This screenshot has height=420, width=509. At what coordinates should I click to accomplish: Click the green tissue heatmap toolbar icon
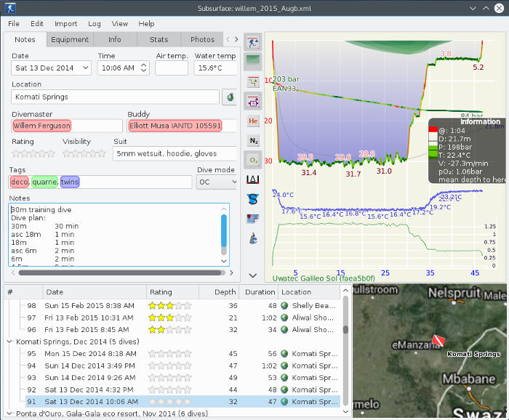point(253,60)
